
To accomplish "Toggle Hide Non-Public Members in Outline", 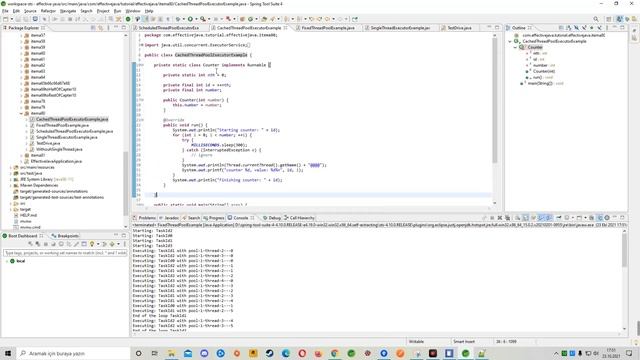I will click(591, 28).
